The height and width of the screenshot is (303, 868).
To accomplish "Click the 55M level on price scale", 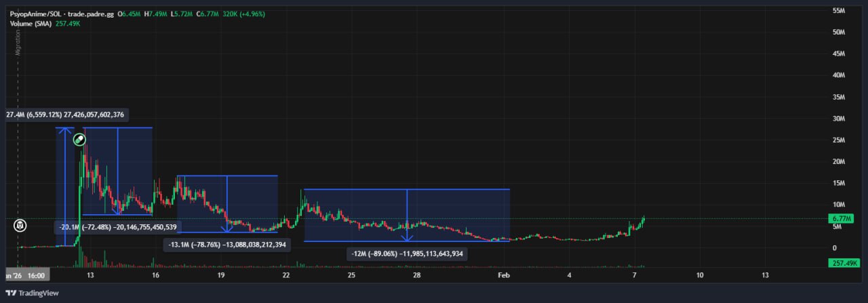I will (x=837, y=11).
